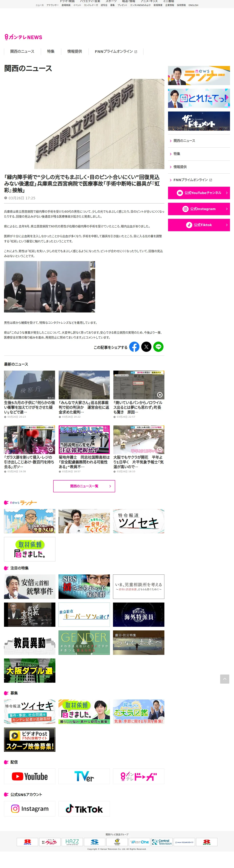The image size is (234, 868).
Task: Open the 「みんなで大家さん」 lawsuit article
Action: click(84, 395)
